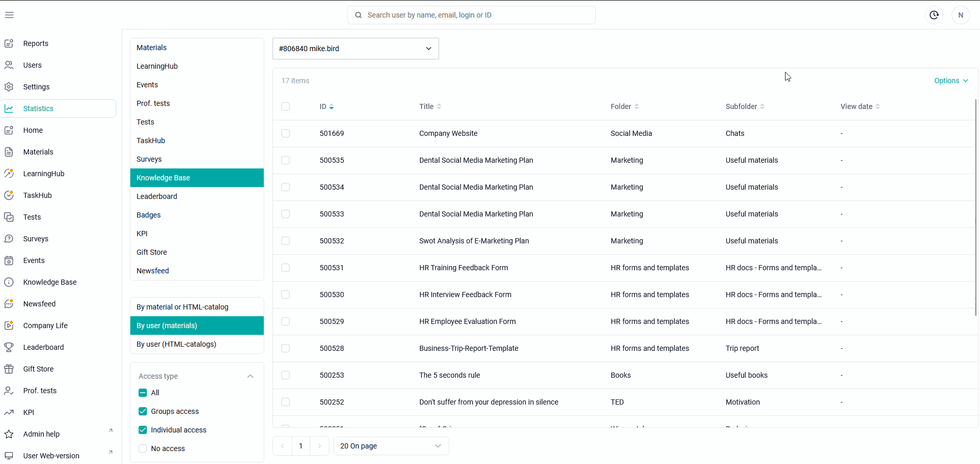Image resolution: width=980 pixels, height=464 pixels.
Task: Switch to By material or HTML-catalog view
Action: pos(197,307)
